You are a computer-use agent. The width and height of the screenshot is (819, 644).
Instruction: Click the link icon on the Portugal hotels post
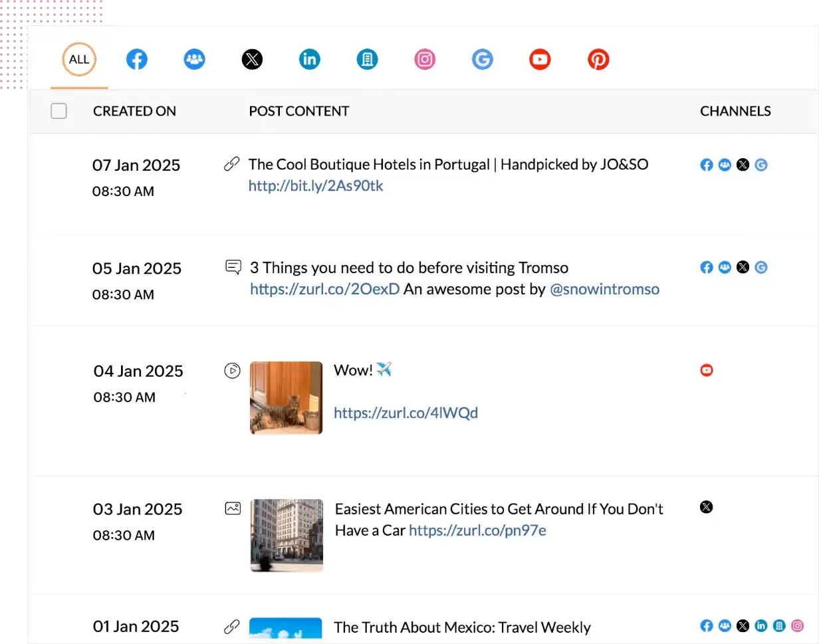click(232, 163)
